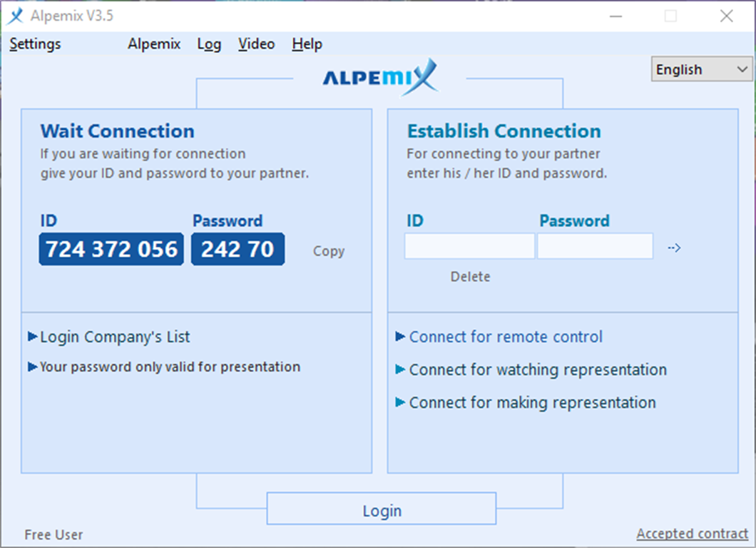Open the Accepted contract link
Viewport: 756px width, 548px height.
pyautogui.click(x=692, y=534)
